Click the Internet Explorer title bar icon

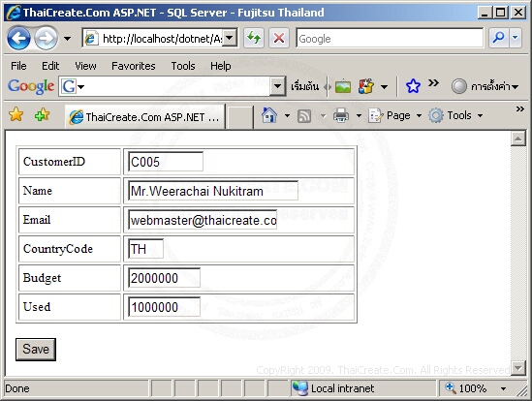(x=14, y=13)
